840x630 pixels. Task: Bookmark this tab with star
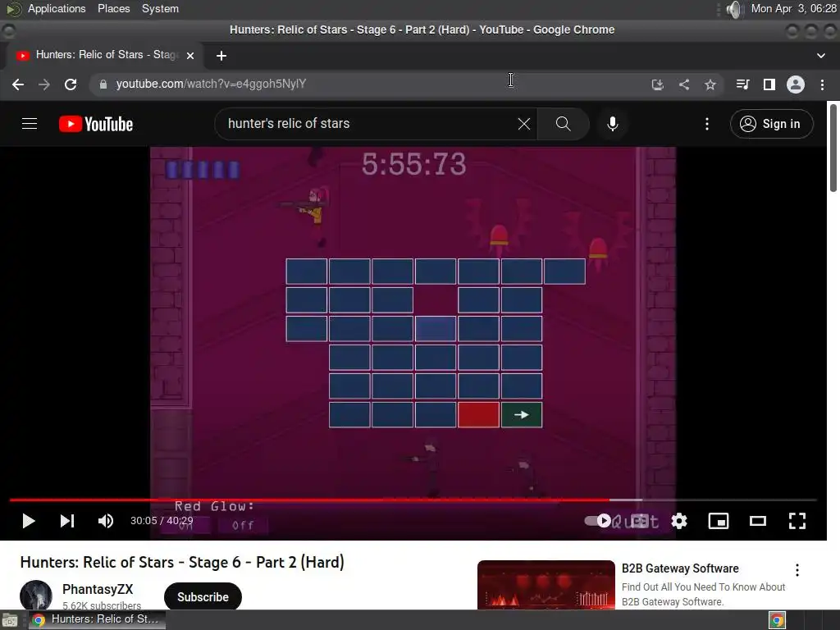(710, 84)
